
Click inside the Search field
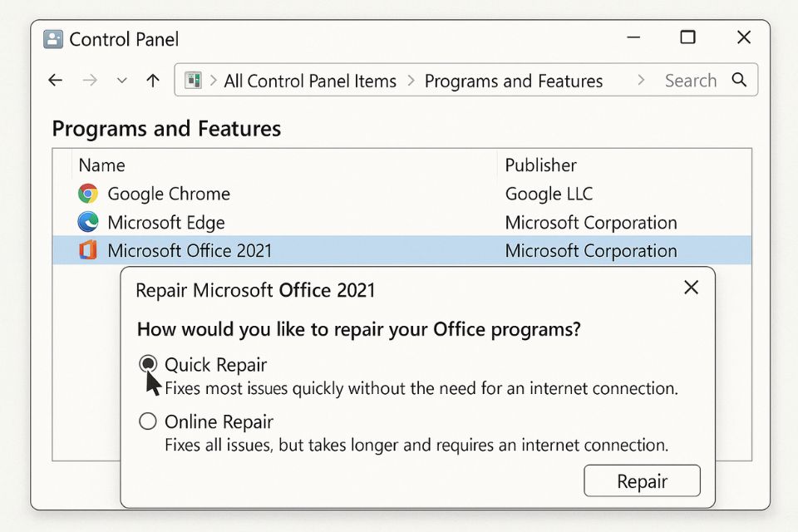coord(691,80)
